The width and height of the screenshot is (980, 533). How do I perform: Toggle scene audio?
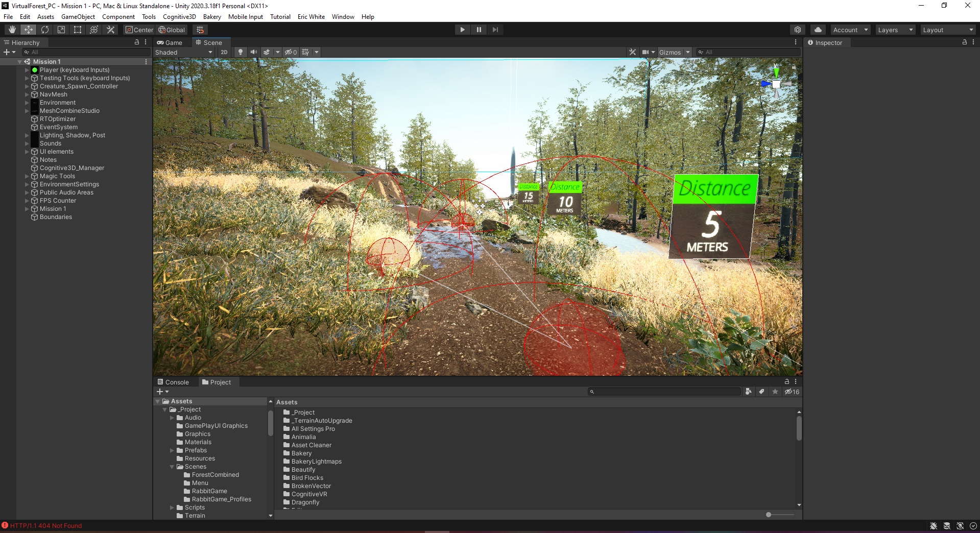tap(253, 52)
